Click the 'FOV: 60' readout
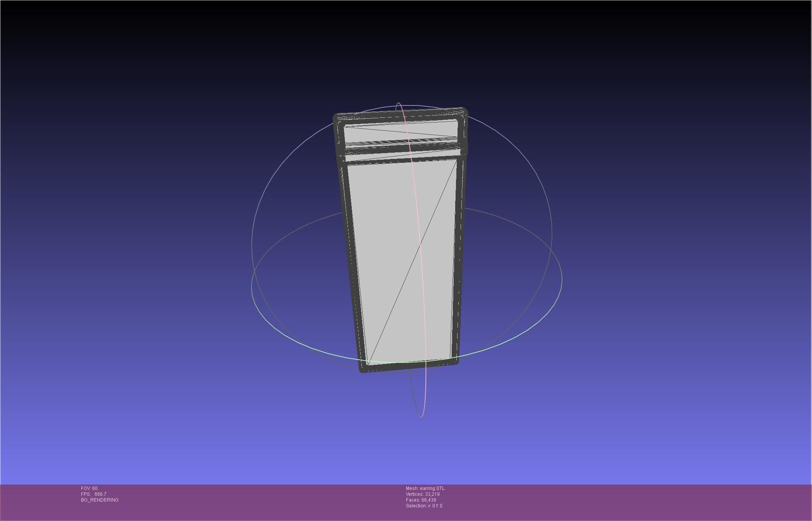This screenshot has width=812, height=521. tap(89, 488)
